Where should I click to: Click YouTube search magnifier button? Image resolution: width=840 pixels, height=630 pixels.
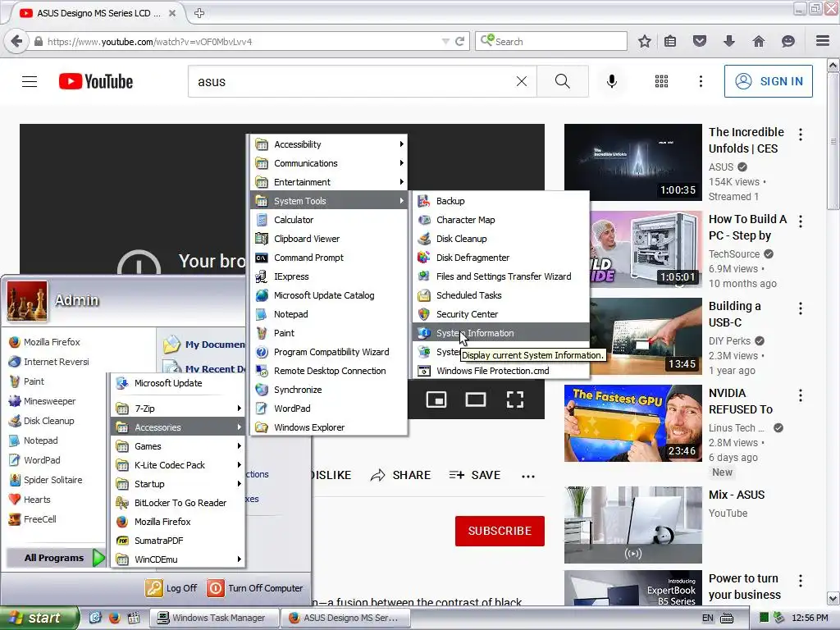(x=563, y=81)
